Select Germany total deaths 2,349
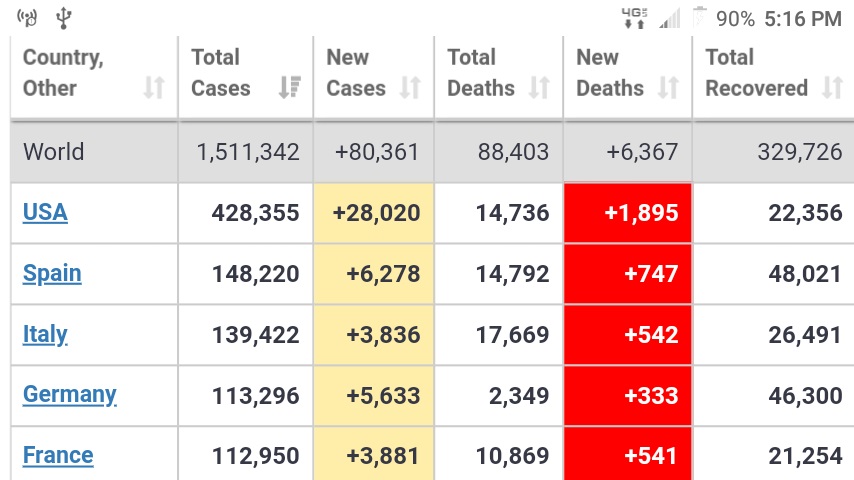854x480 pixels. (x=519, y=396)
